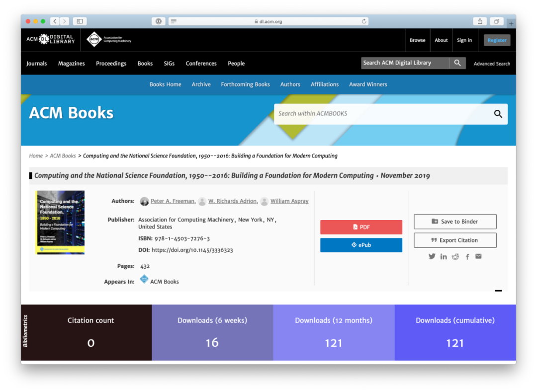Share the book by email icon
The height and width of the screenshot is (392, 537).
tap(478, 256)
